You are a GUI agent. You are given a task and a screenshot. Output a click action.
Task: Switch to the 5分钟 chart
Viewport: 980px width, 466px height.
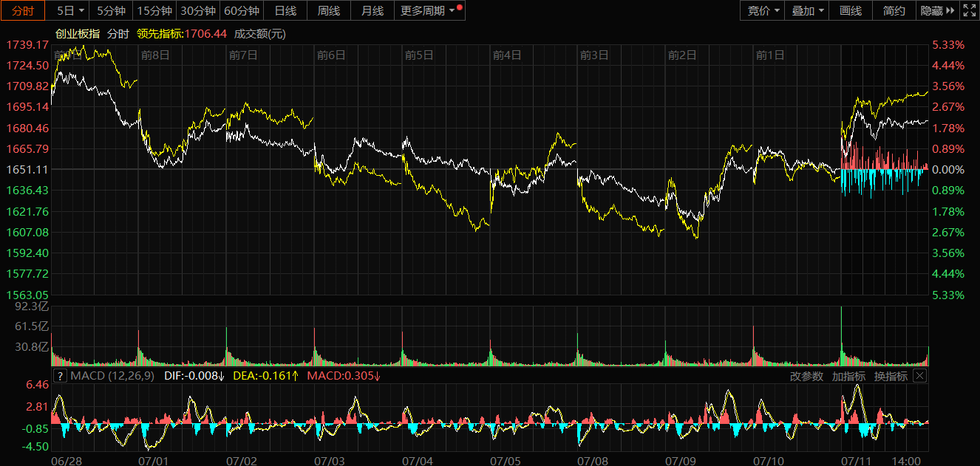pos(111,10)
